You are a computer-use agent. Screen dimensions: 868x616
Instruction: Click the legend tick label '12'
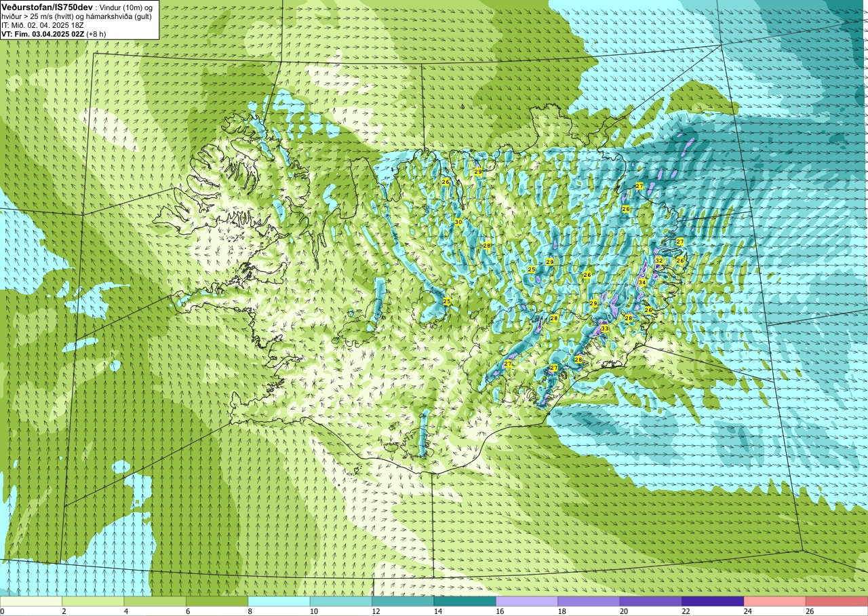coord(374,611)
